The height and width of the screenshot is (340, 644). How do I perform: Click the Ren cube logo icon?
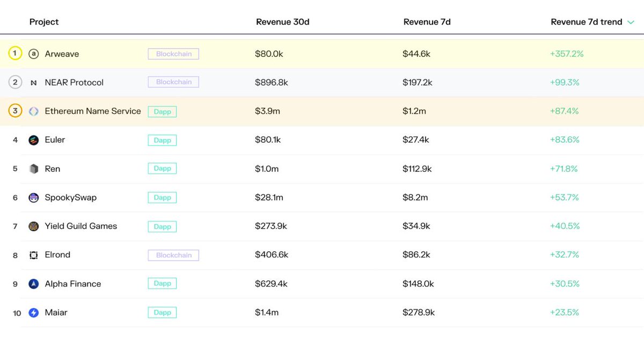(34, 169)
